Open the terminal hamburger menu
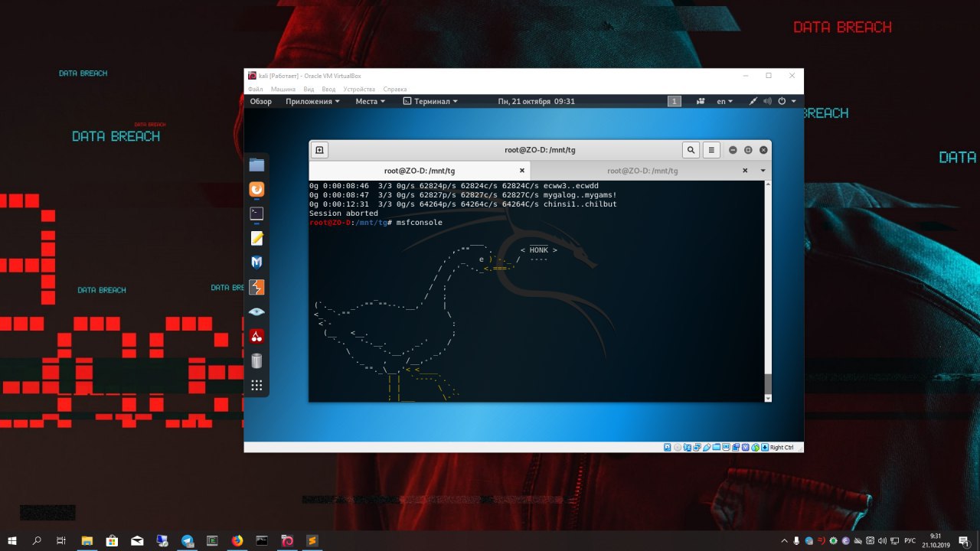 (711, 150)
